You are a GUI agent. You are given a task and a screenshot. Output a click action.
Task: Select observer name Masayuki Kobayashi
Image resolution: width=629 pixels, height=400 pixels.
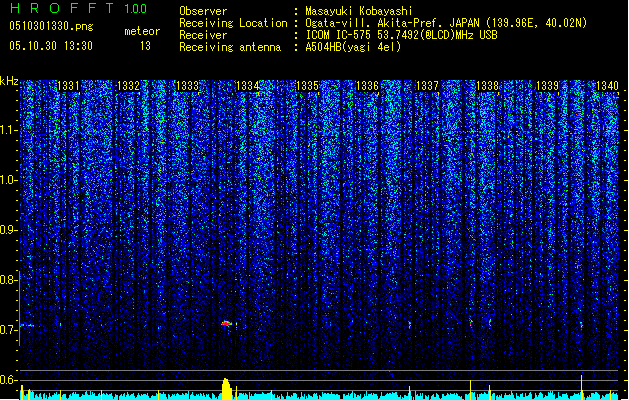[x=359, y=11]
